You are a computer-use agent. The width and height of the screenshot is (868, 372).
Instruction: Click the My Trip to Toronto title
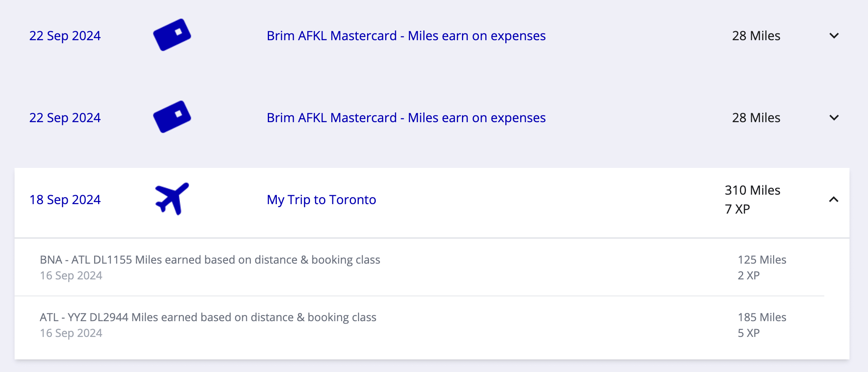tap(321, 200)
